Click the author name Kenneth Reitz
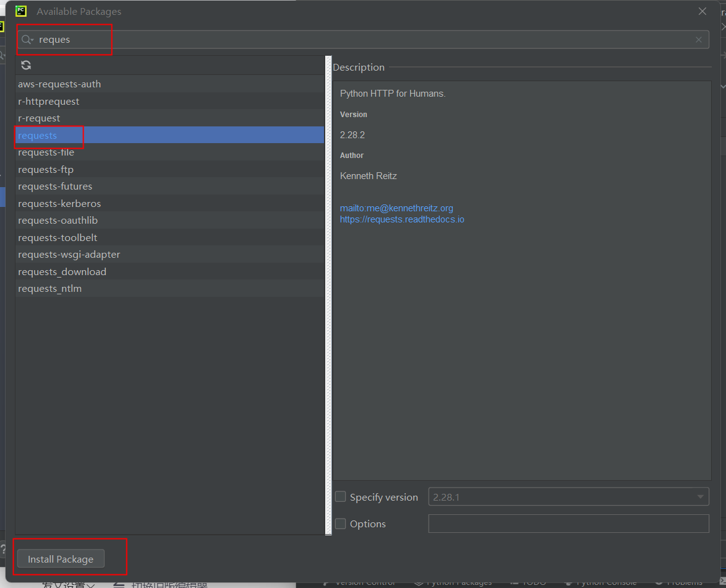726x588 pixels. (368, 176)
